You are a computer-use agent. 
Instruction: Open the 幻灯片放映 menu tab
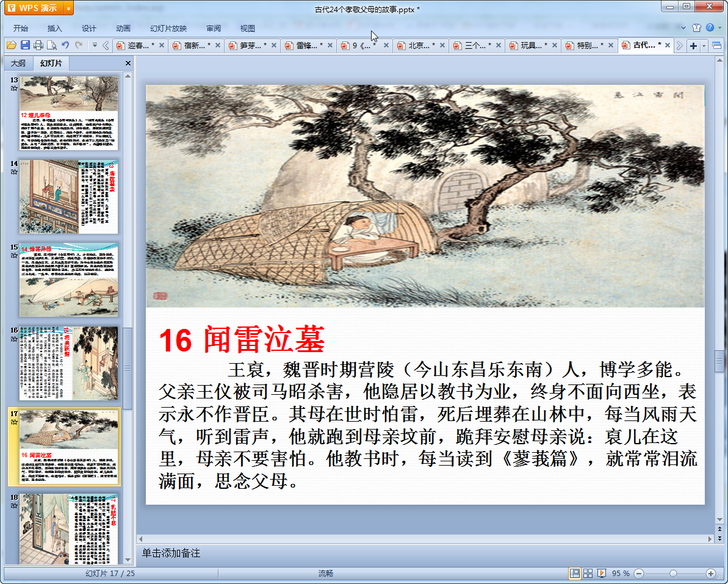coord(168,28)
